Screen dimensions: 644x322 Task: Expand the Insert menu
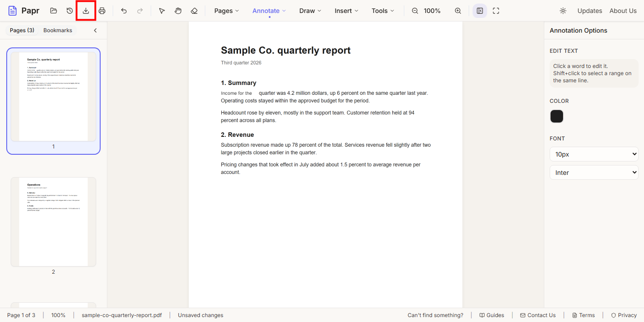347,11
